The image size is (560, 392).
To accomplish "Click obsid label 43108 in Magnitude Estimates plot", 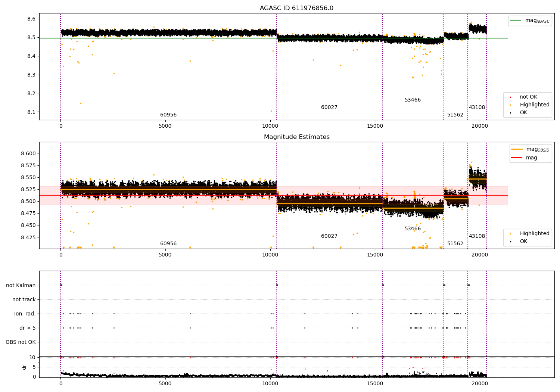I will point(477,236).
